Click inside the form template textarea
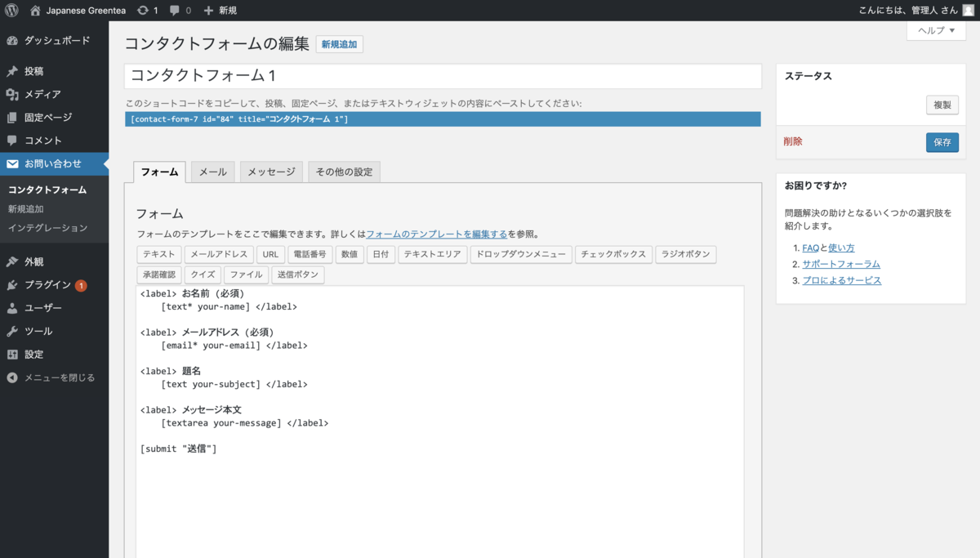The image size is (980, 558). click(x=440, y=421)
